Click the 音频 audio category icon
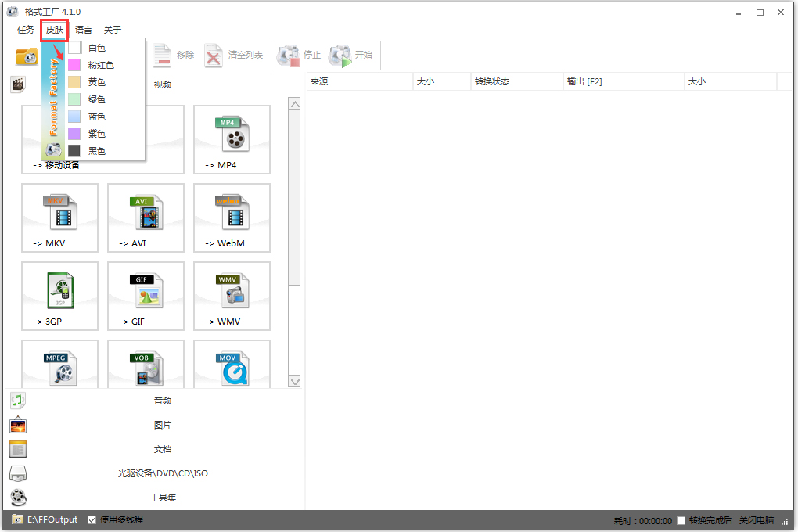Screen dimensions: 798x532 coord(17,400)
